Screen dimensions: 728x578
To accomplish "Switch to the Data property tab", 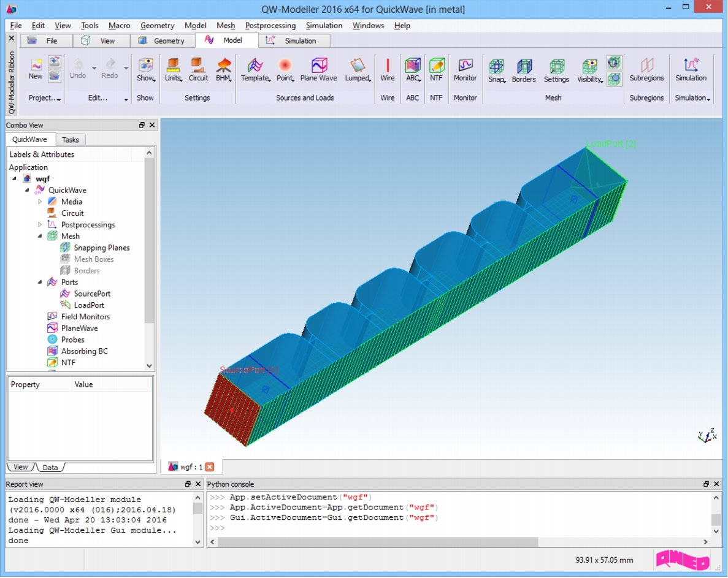I will [50, 467].
